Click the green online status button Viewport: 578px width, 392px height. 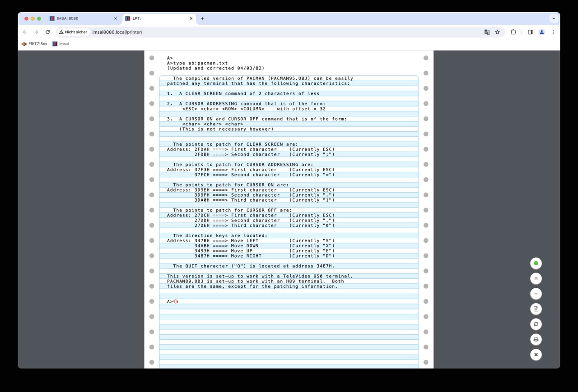536,263
